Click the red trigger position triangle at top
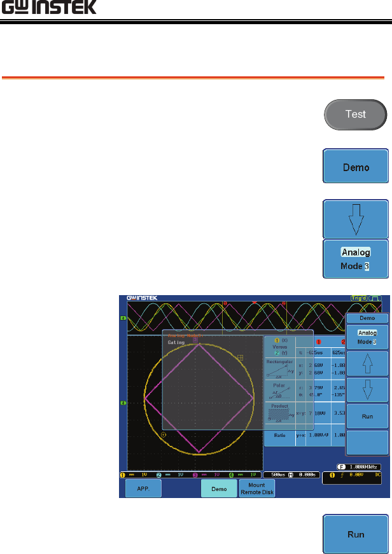Viewport: 392px width, 554px height. pyautogui.click(x=255, y=303)
